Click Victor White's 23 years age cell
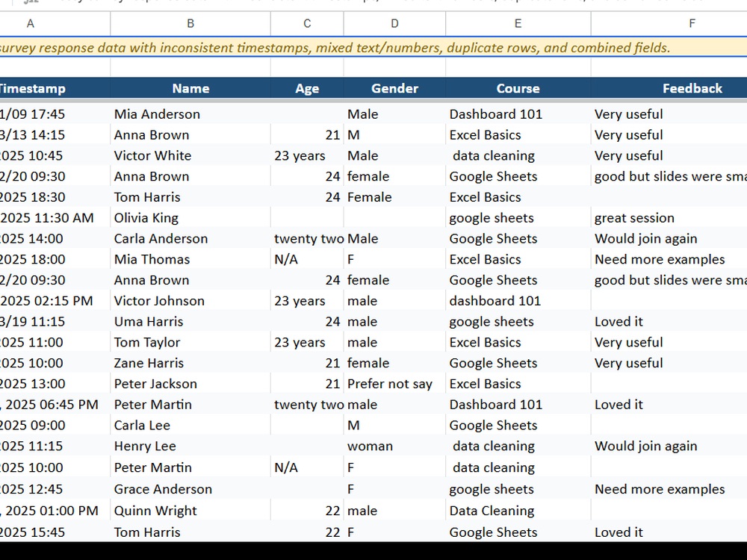 (x=307, y=155)
